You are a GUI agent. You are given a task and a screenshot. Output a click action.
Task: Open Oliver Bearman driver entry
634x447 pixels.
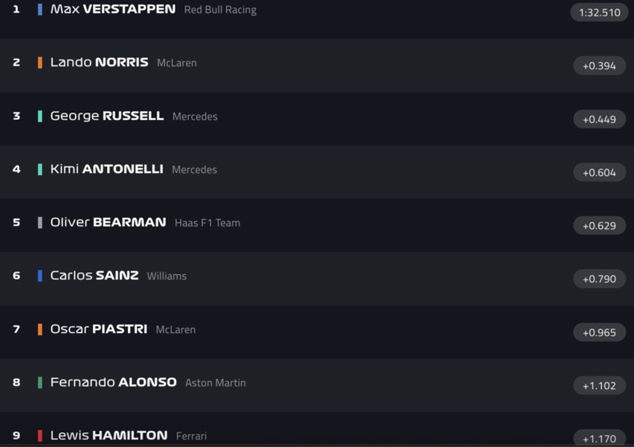pyautogui.click(x=108, y=222)
